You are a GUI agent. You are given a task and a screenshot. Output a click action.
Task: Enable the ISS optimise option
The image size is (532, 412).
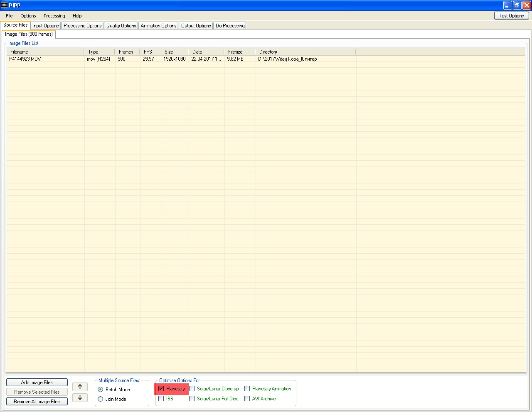click(x=161, y=399)
